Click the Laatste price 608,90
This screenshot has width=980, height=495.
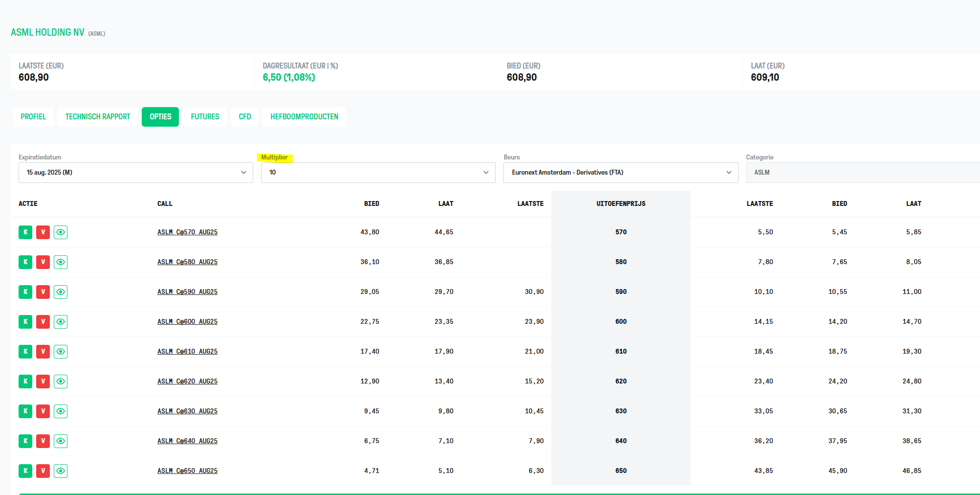34,77
